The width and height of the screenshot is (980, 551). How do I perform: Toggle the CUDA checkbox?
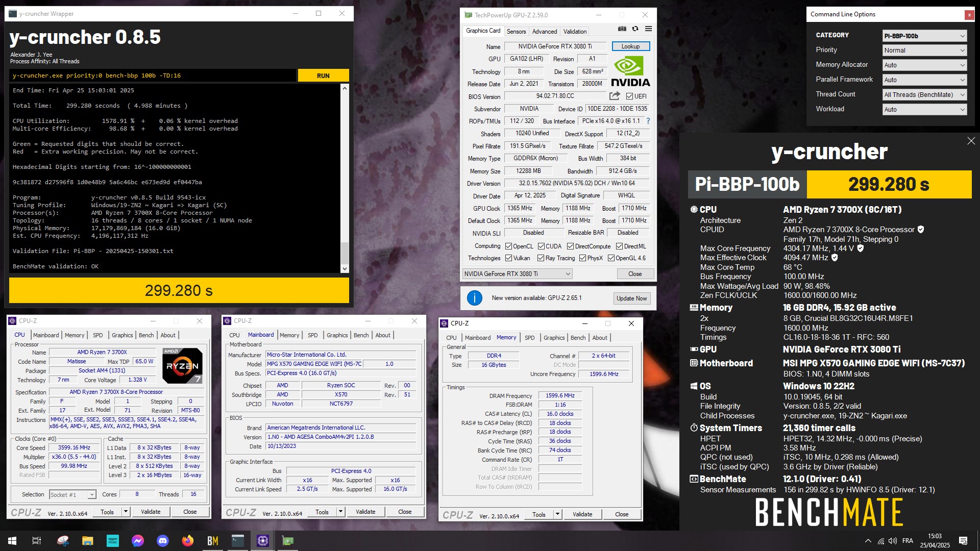(x=541, y=246)
